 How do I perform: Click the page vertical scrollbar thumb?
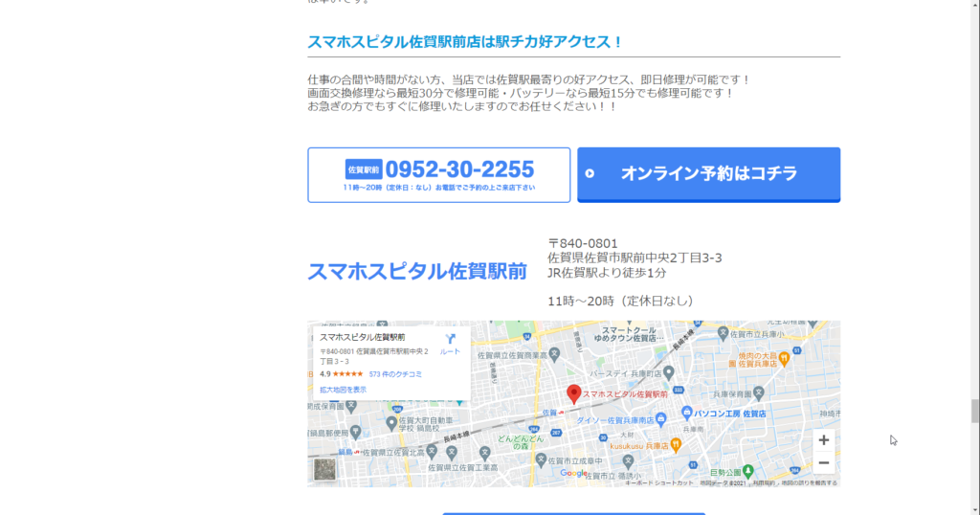pos(974,412)
